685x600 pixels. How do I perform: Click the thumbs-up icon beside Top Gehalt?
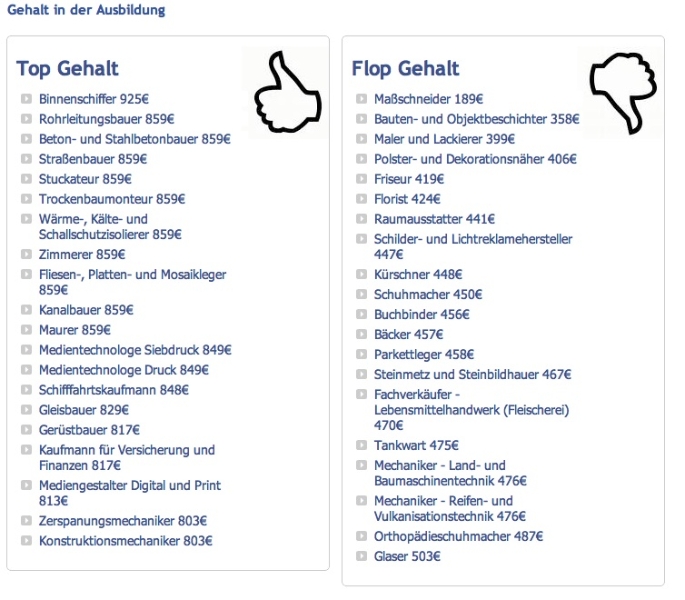click(x=287, y=92)
